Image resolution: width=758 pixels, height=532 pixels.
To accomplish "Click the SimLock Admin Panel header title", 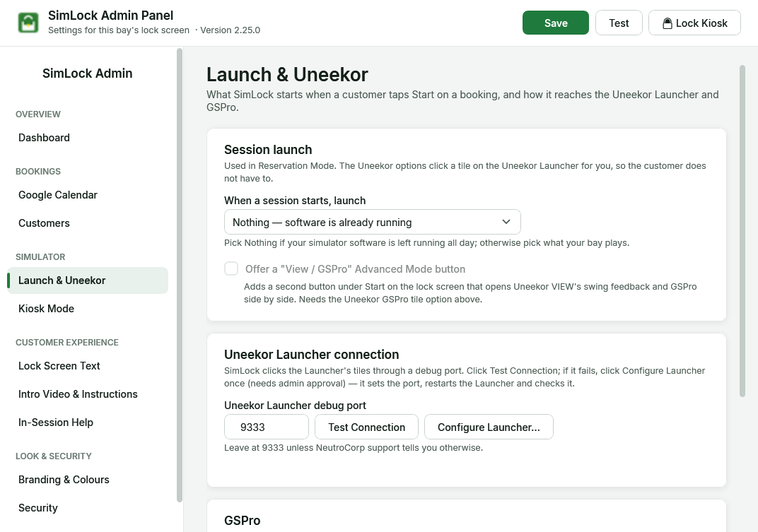I will 111,16.
